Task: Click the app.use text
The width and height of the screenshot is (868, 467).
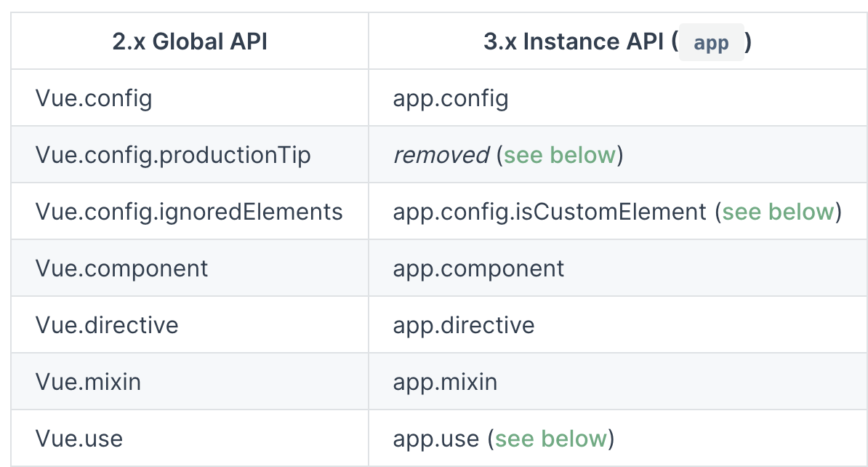Action: tap(436, 439)
